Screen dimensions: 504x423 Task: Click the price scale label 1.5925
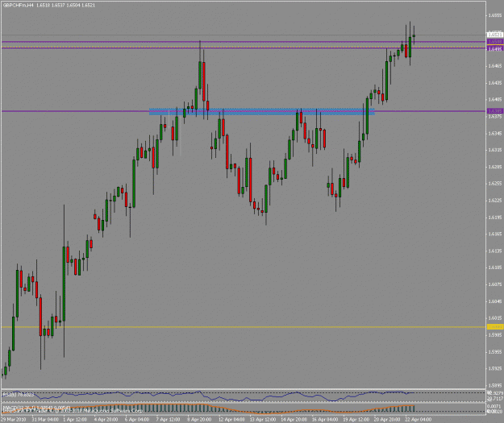[x=495, y=368]
